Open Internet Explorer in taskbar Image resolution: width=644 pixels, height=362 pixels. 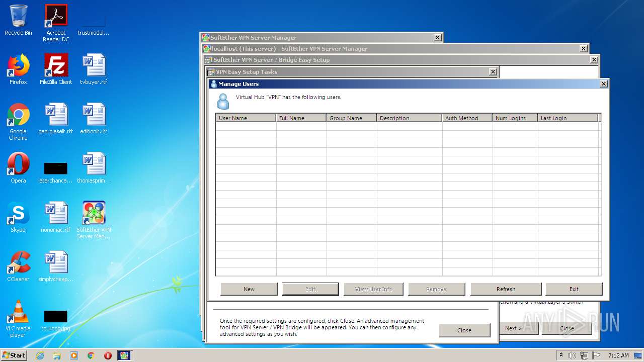[x=40, y=355]
